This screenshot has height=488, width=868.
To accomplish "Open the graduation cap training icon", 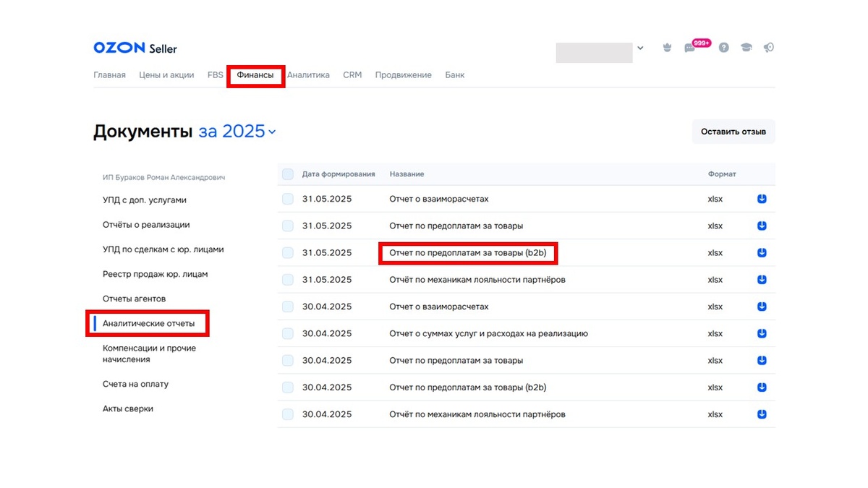I will click(746, 48).
